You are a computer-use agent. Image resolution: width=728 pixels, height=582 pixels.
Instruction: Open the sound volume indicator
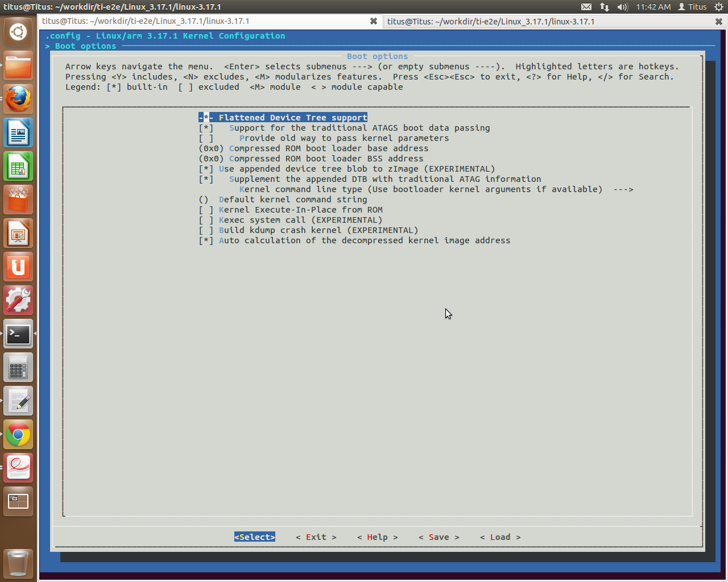(x=623, y=7)
